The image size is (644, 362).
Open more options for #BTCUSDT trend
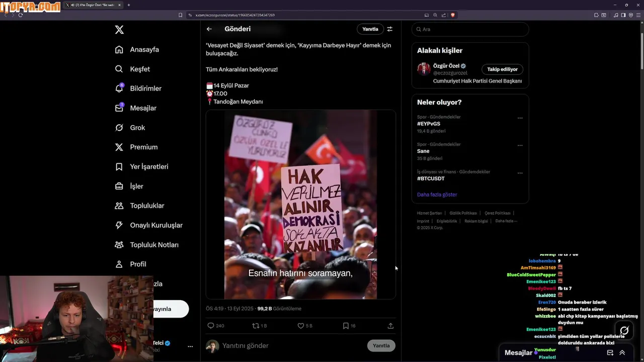(520, 173)
